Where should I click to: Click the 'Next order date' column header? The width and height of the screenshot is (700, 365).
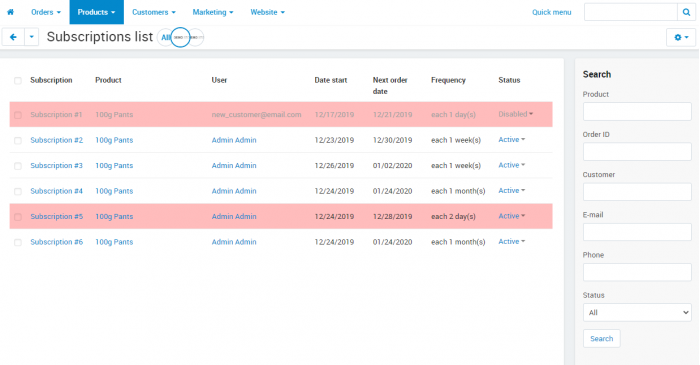390,86
